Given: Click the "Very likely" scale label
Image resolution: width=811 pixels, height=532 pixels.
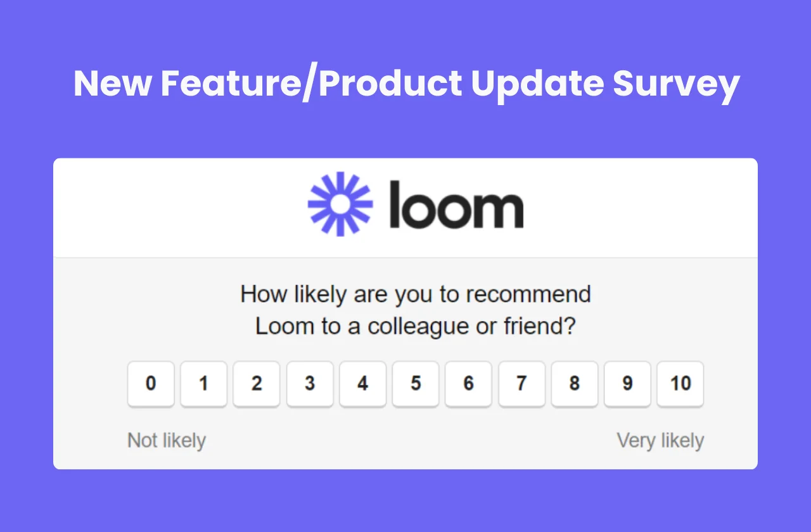Looking at the screenshot, I should 660,440.
